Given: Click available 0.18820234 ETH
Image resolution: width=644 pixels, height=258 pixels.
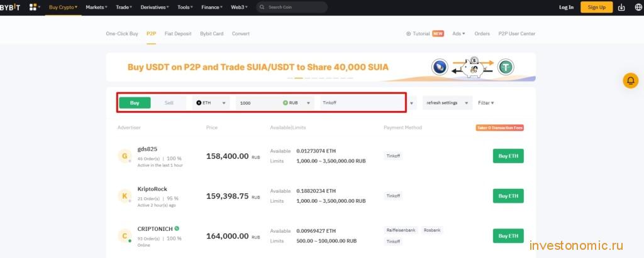Looking at the screenshot, I should coord(316,191).
